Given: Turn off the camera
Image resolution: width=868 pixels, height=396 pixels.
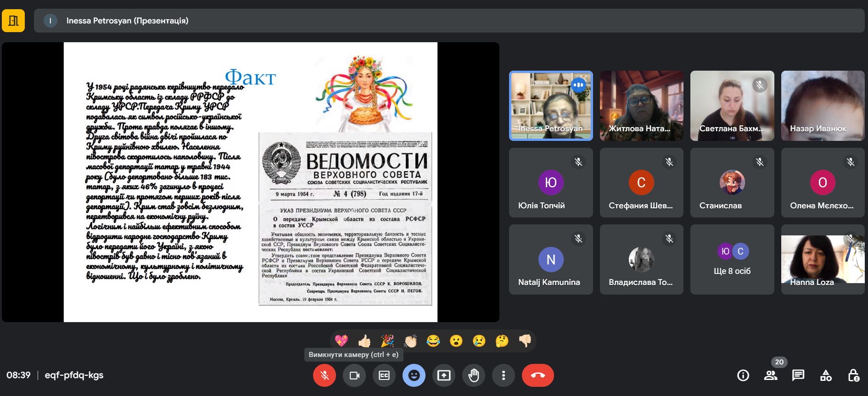Looking at the screenshot, I should (354, 375).
